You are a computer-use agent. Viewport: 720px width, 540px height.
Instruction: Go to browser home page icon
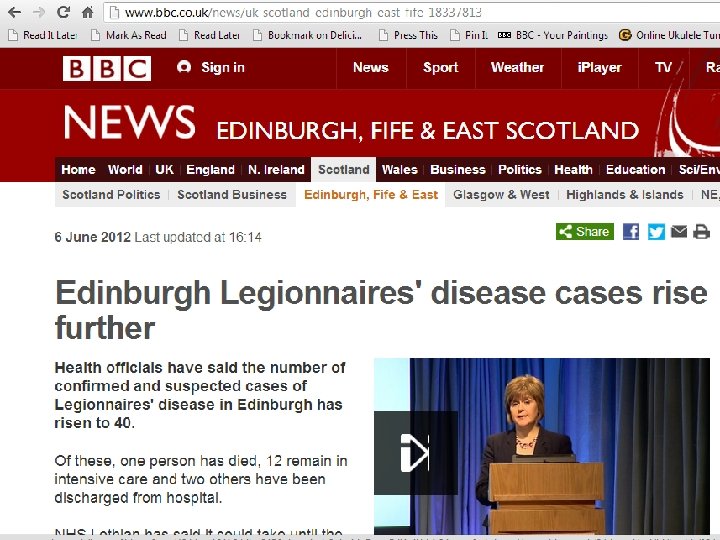[87, 12]
